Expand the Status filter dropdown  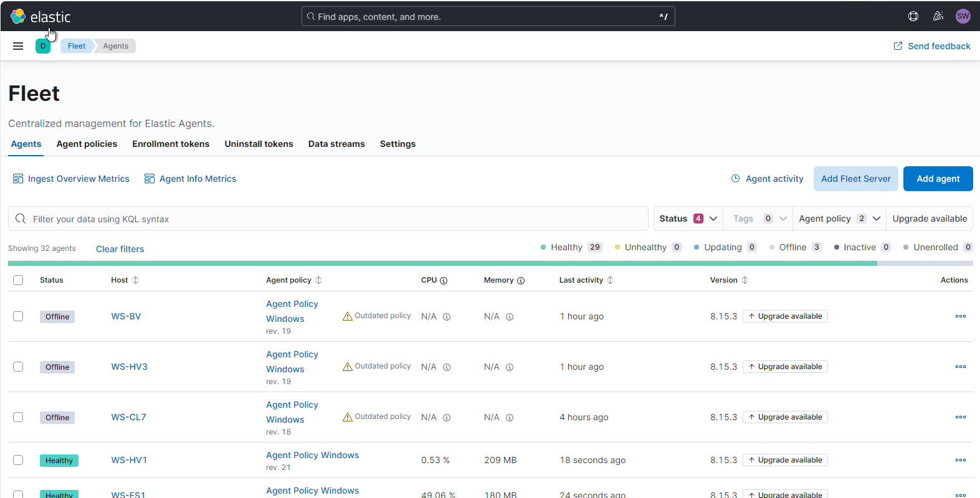pyautogui.click(x=688, y=218)
